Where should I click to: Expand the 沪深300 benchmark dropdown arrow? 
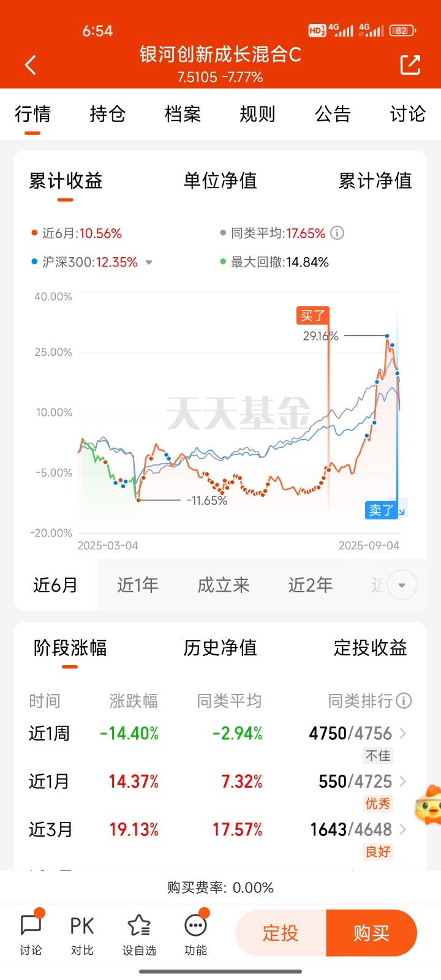click(149, 263)
